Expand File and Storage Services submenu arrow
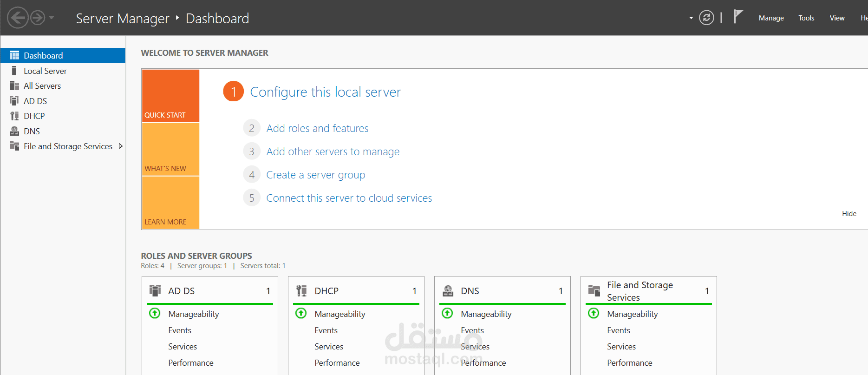This screenshot has width=868, height=375. click(121, 146)
